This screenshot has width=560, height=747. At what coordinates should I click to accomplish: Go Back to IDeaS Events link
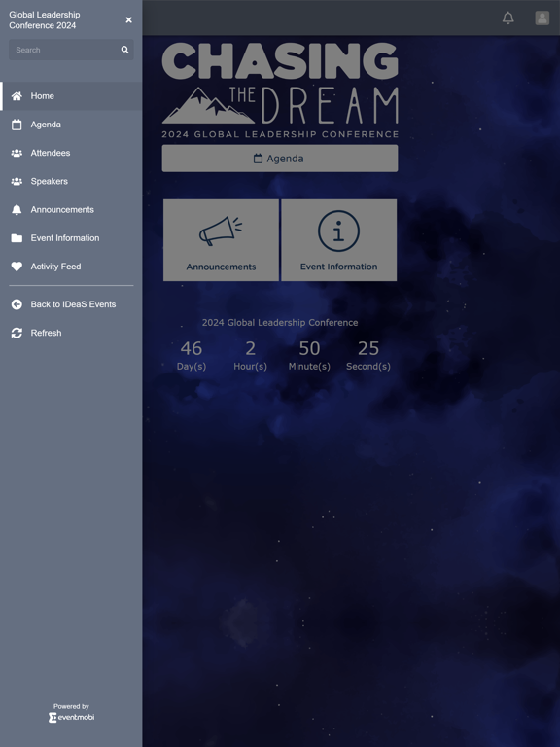(73, 304)
